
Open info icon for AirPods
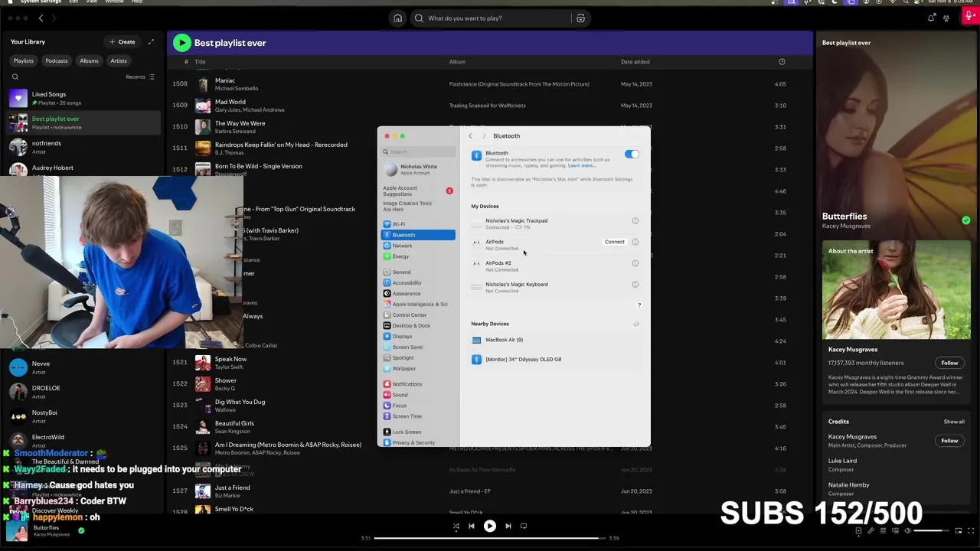point(635,242)
